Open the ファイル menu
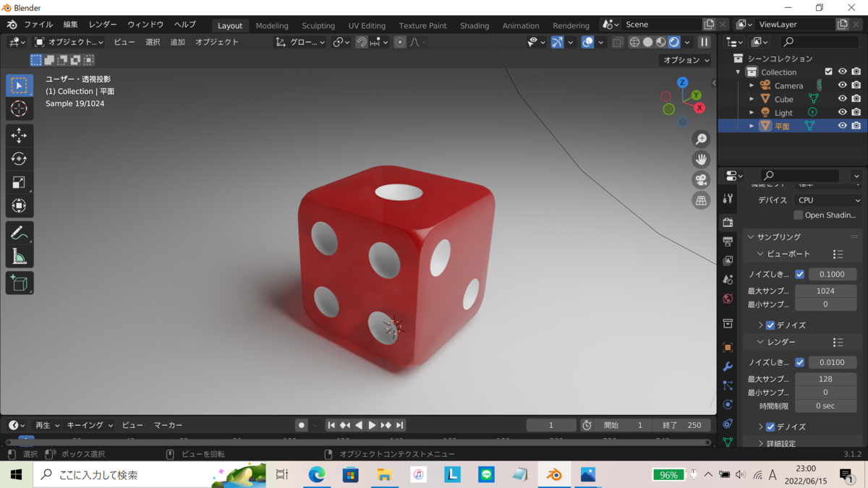This screenshot has height=488, width=868. point(38,25)
